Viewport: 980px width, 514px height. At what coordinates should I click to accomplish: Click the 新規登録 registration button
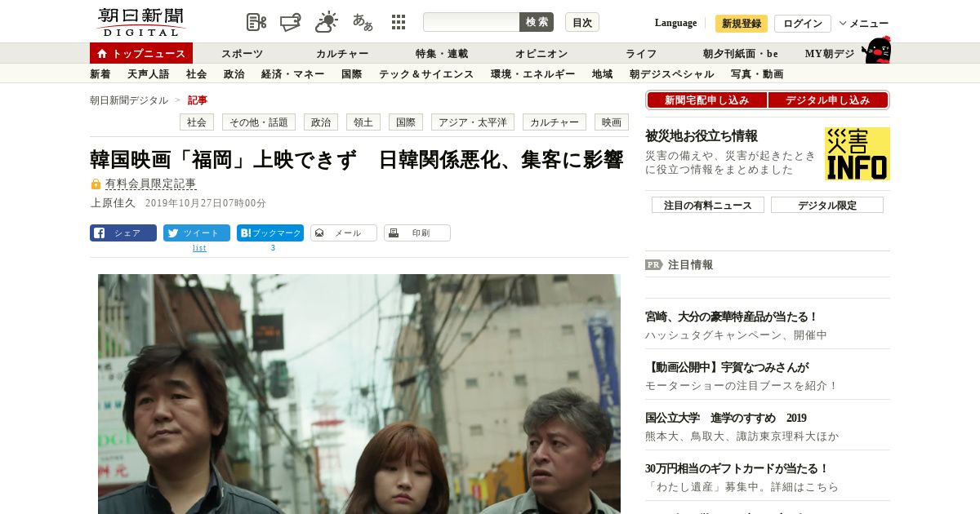click(x=742, y=24)
